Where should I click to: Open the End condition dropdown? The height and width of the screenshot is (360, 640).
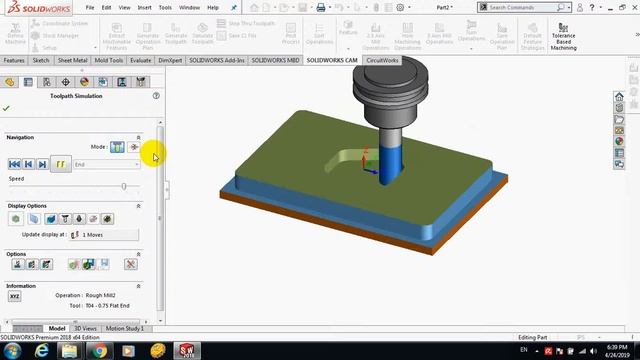click(107, 164)
